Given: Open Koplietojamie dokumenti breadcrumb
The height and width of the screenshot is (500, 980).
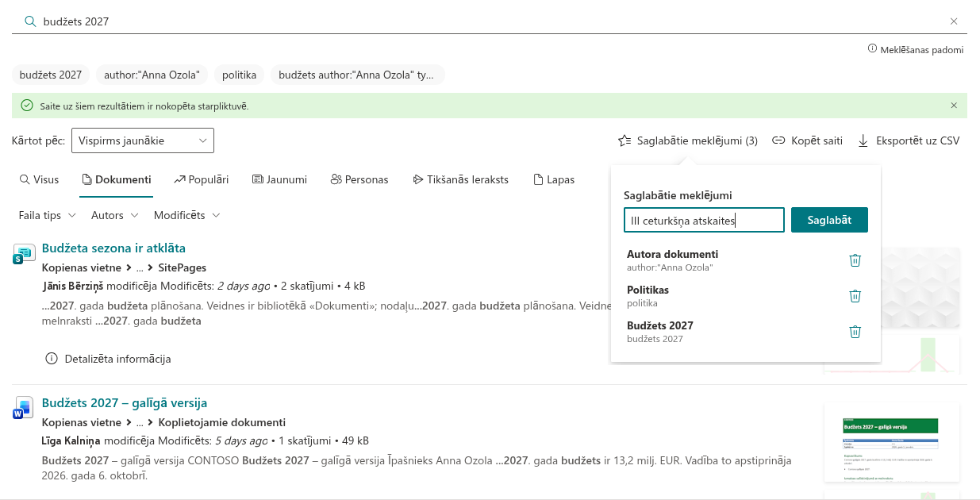Looking at the screenshot, I should [222, 422].
